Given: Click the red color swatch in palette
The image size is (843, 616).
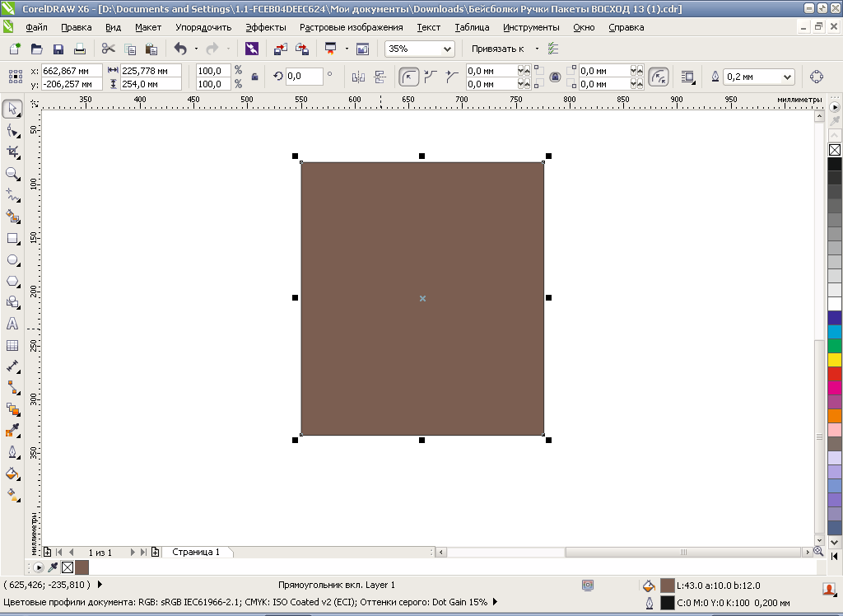Looking at the screenshot, I should tap(835, 374).
